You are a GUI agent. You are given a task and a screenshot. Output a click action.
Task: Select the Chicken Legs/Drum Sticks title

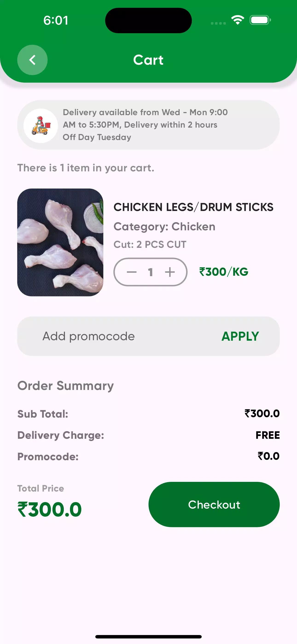[x=193, y=207]
